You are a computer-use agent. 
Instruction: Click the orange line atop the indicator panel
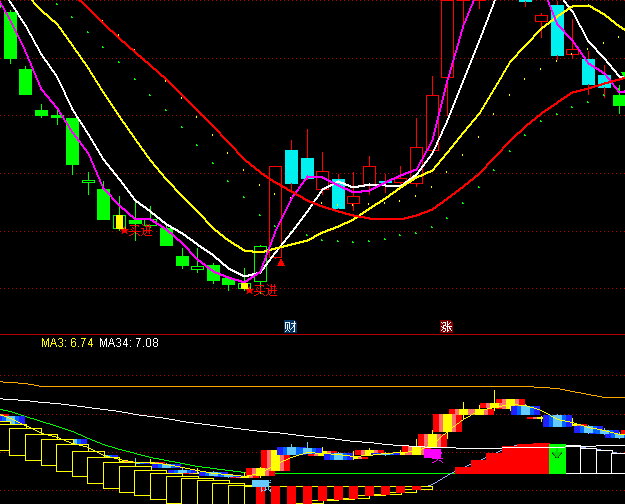[x=300, y=386]
